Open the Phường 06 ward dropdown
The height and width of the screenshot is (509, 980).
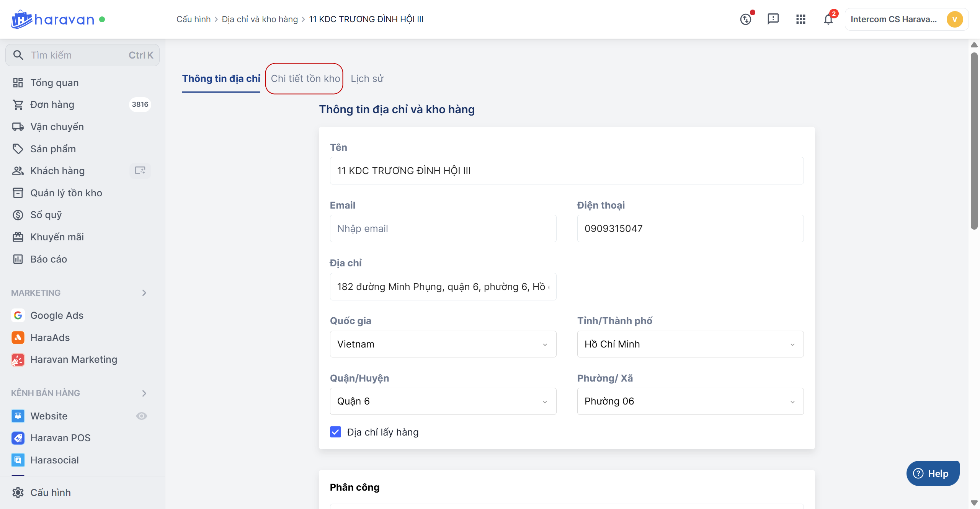pos(690,401)
